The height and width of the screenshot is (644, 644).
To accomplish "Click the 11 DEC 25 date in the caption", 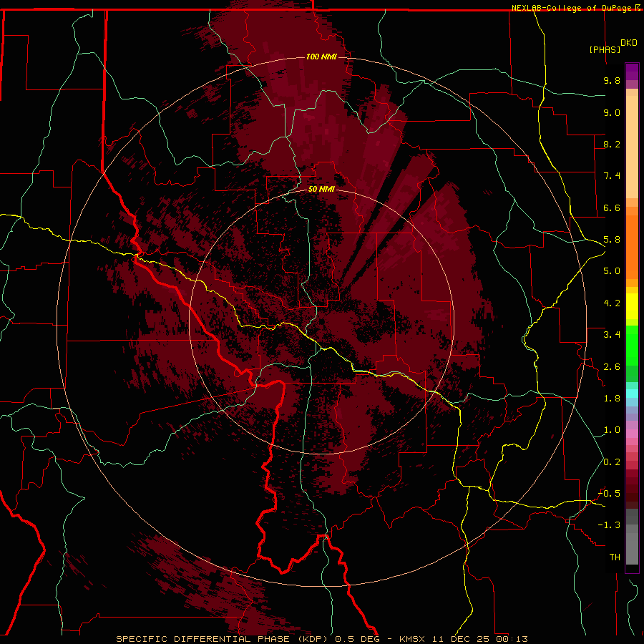I will coord(460,639).
